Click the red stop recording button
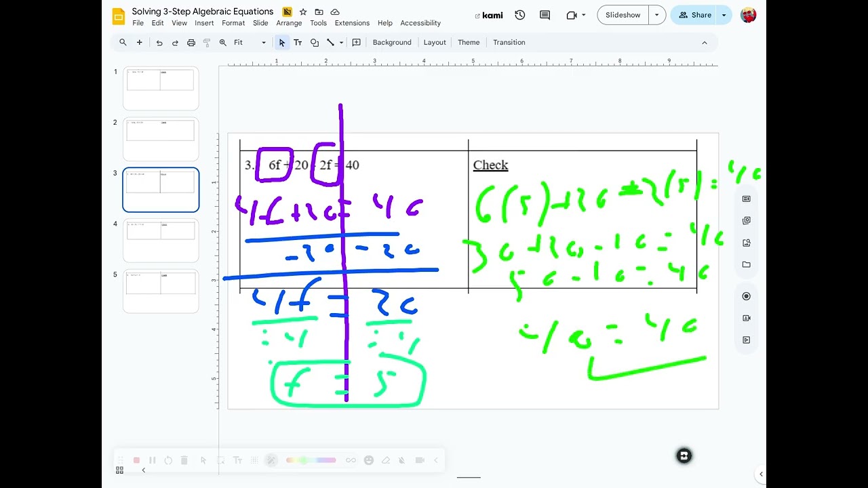This screenshot has height=488, width=868. tap(136, 460)
